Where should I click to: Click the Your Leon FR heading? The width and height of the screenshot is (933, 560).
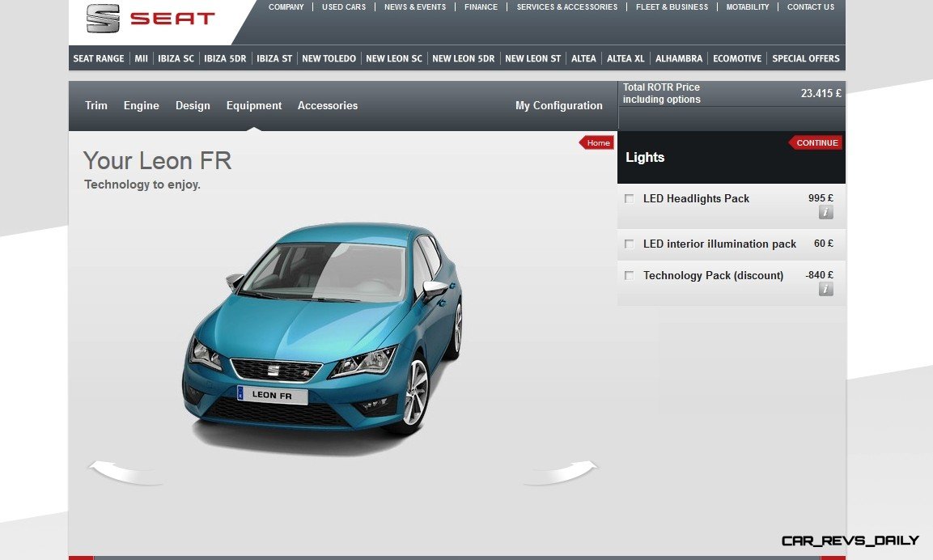(x=157, y=161)
